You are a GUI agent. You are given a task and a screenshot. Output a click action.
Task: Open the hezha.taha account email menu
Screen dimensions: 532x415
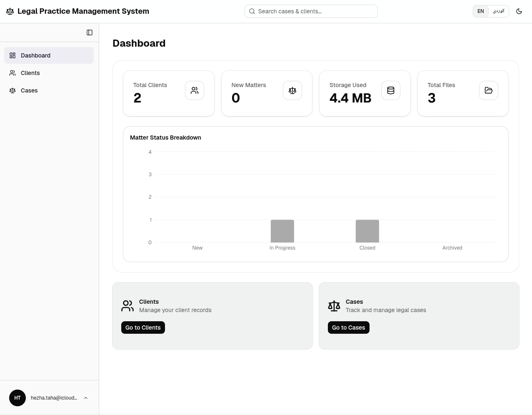54,398
